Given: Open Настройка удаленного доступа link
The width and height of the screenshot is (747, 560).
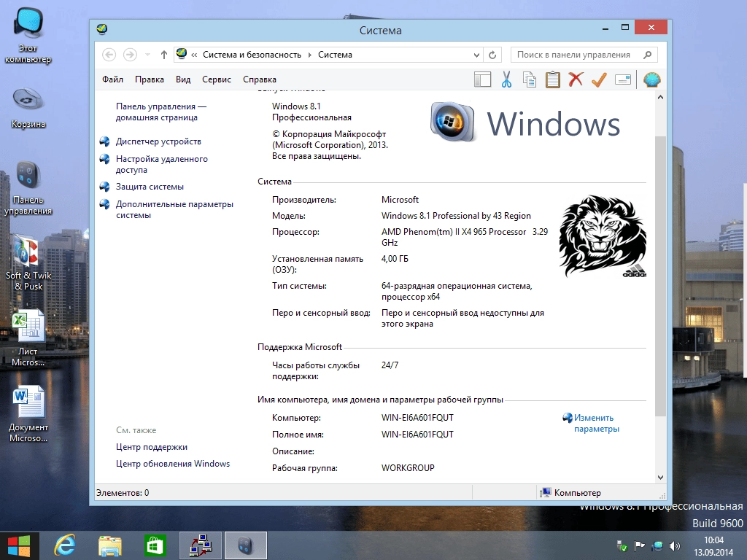Looking at the screenshot, I should coord(161,164).
